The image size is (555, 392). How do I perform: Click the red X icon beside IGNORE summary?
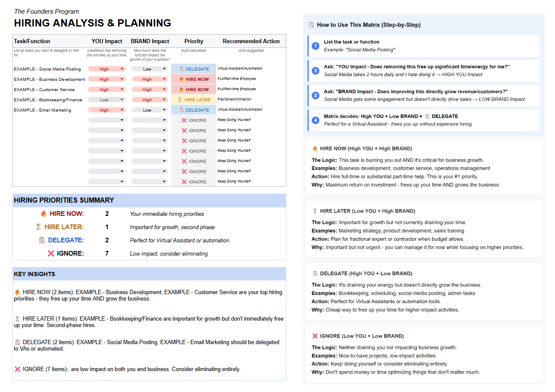pyautogui.click(x=51, y=253)
